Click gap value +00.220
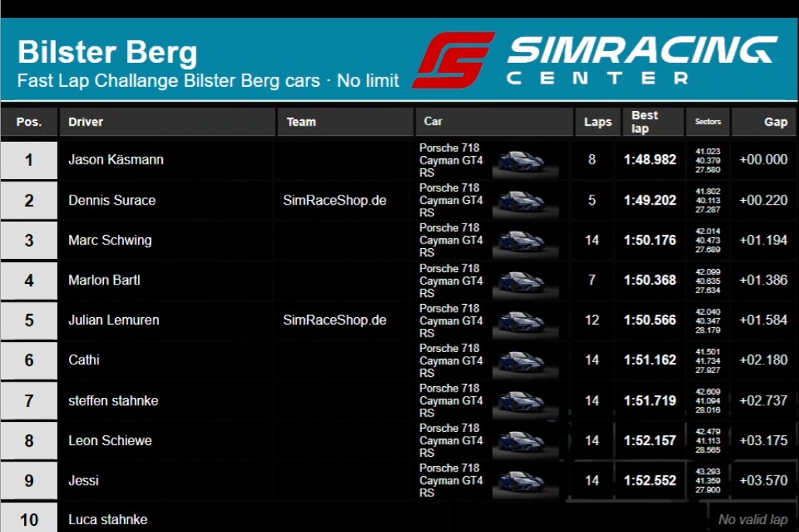The width and height of the screenshot is (799, 532). tap(763, 200)
